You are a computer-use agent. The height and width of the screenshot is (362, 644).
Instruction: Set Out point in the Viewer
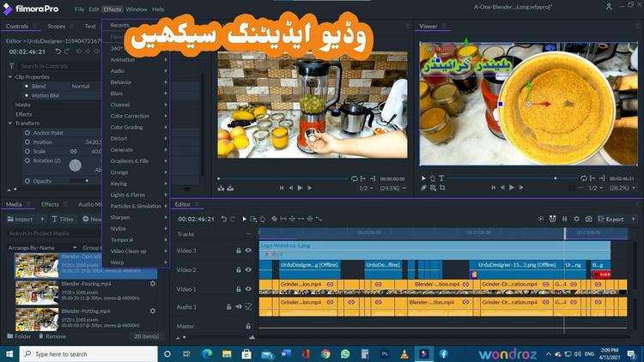(602, 178)
